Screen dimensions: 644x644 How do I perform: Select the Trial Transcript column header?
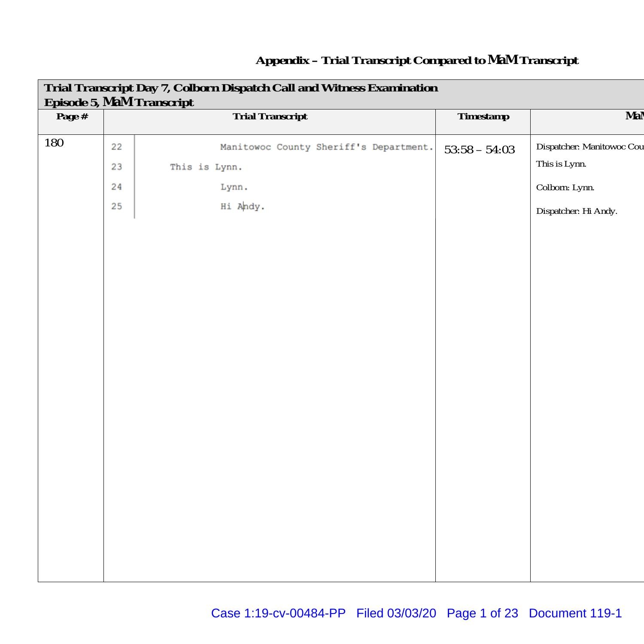click(270, 117)
